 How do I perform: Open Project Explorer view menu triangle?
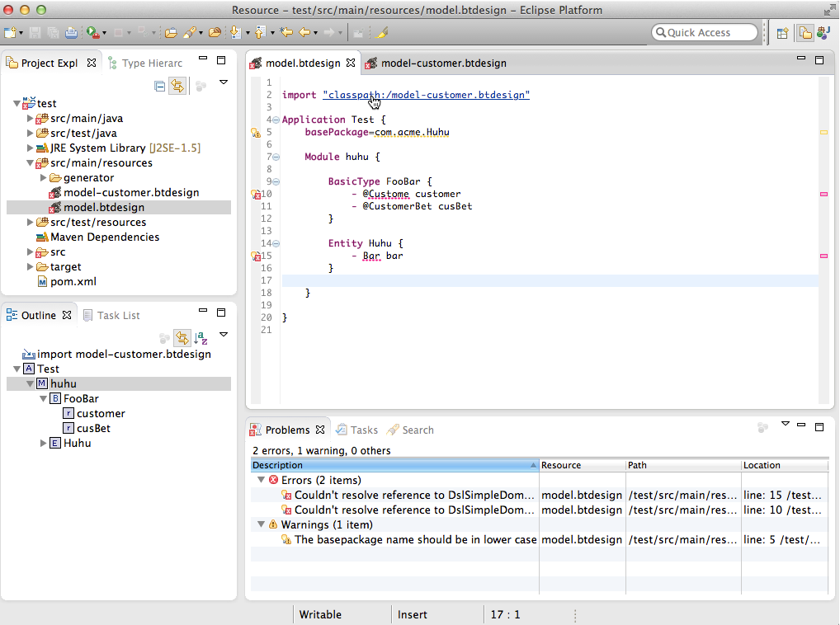point(224,82)
